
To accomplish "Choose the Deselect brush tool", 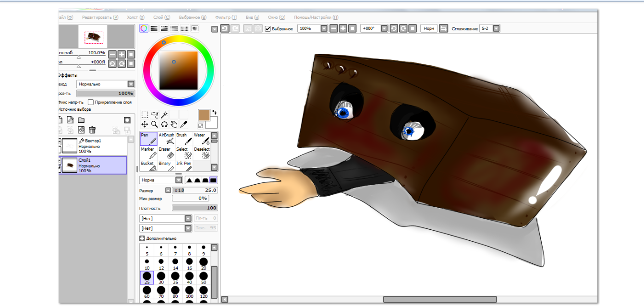I will [x=201, y=153].
